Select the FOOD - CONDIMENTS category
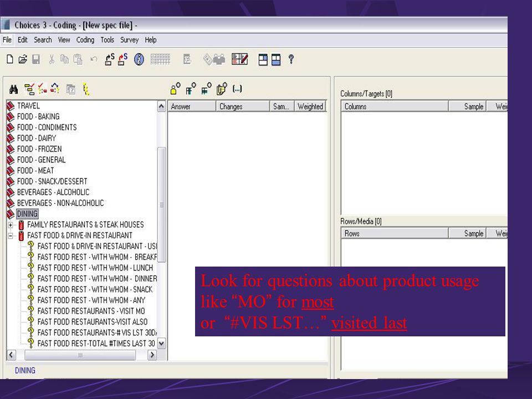 47,127
